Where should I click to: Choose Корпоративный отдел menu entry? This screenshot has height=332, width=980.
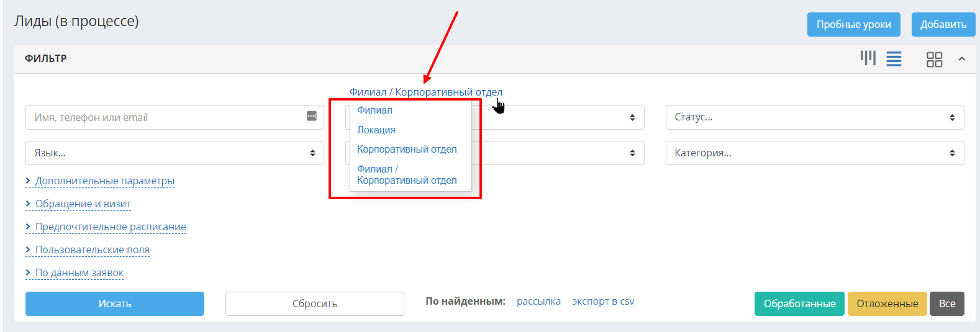pos(407,149)
